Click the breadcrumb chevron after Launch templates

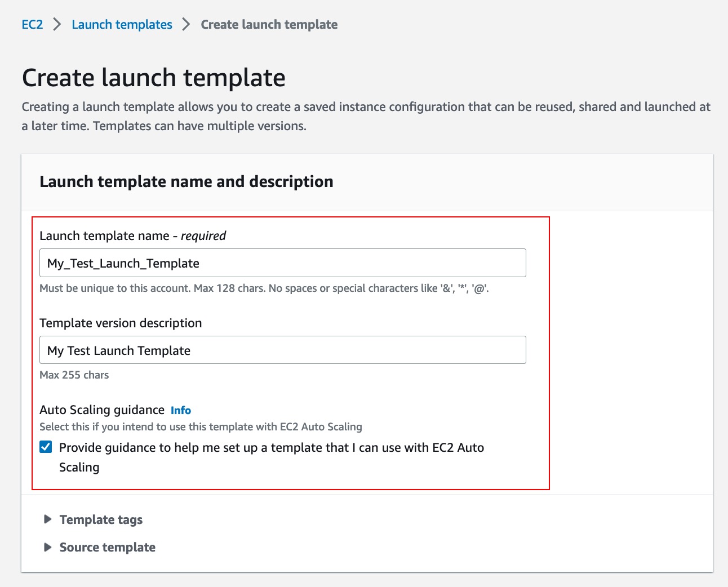point(187,25)
